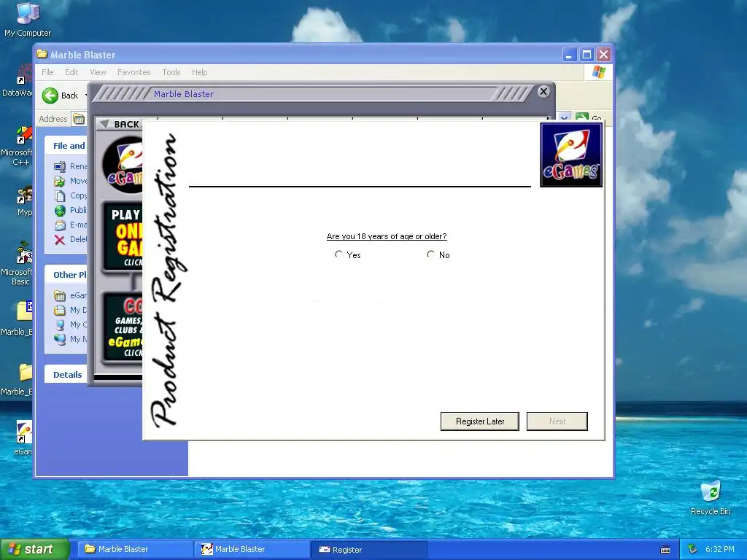Click the E-mail envelope icon in sidebar
The height and width of the screenshot is (560, 747).
point(60,225)
